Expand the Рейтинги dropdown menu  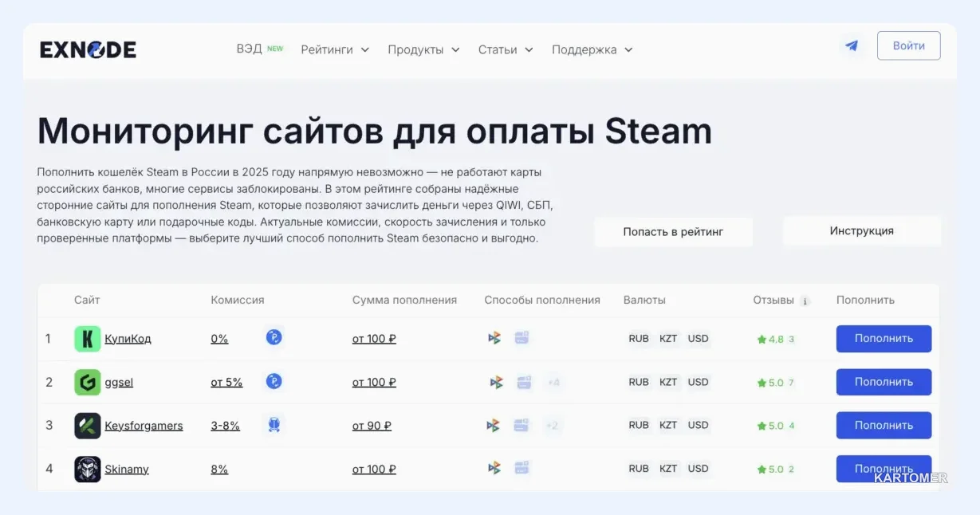pyautogui.click(x=335, y=49)
